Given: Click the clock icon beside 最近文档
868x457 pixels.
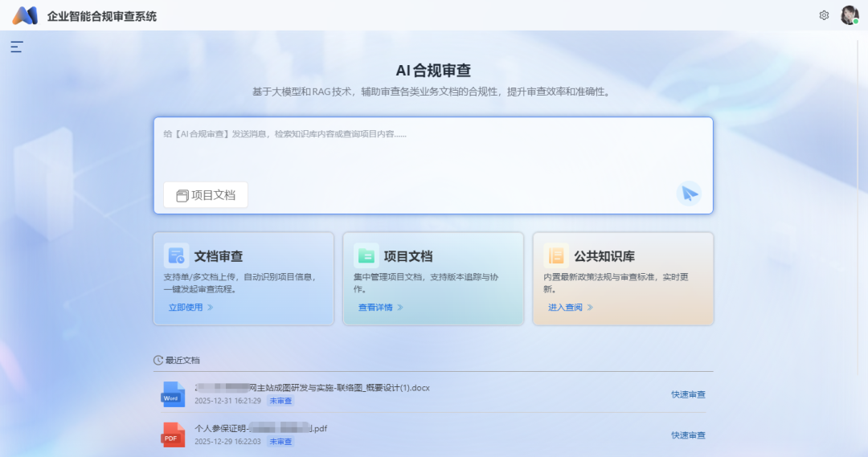Looking at the screenshot, I should click(x=158, y=360).
